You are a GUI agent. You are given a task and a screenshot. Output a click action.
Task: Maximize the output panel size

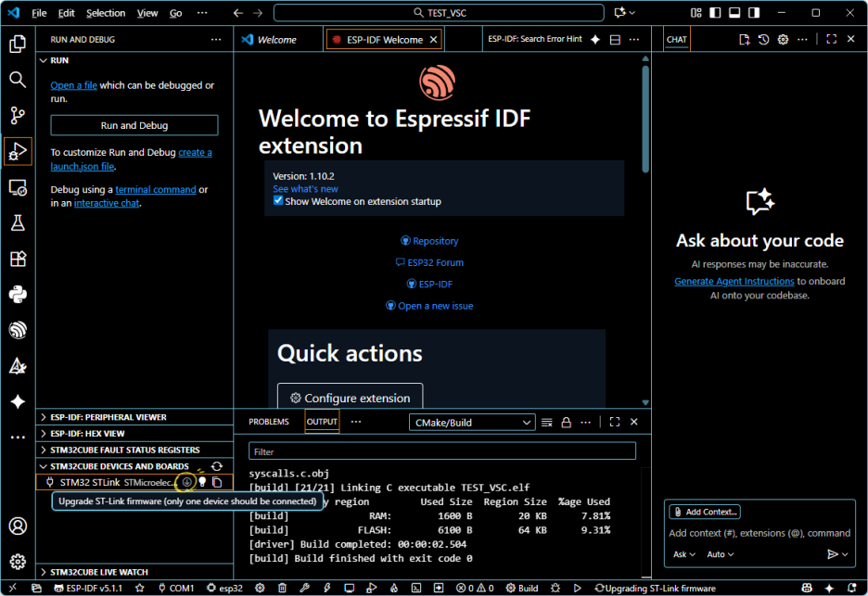click(615, 423)
